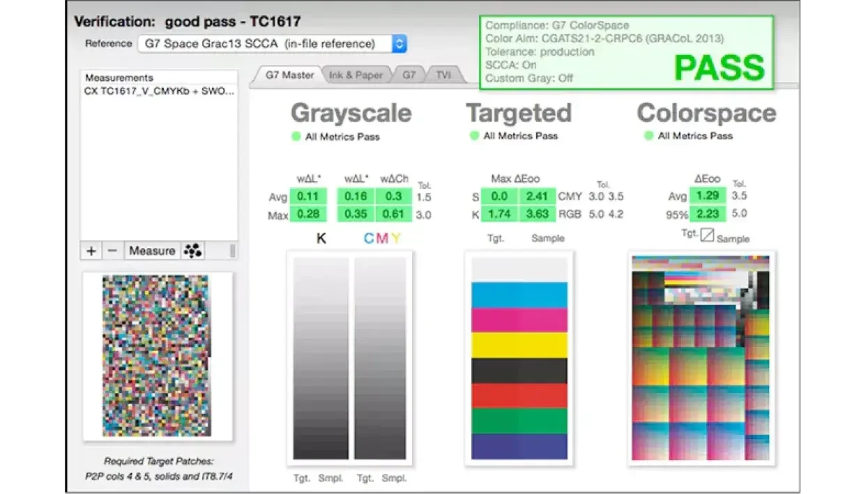
Task: Click the plus icon to add a measurement
Action: (x=91, y=251)
